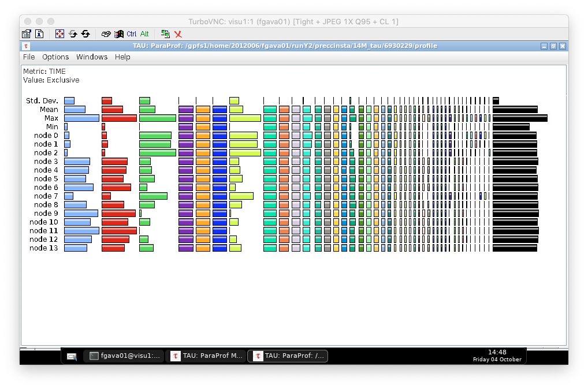Viewport: 588px width, 389px height.
Task: Click the node 2 label
Action: pyautogui.click(x=46, y=152)
